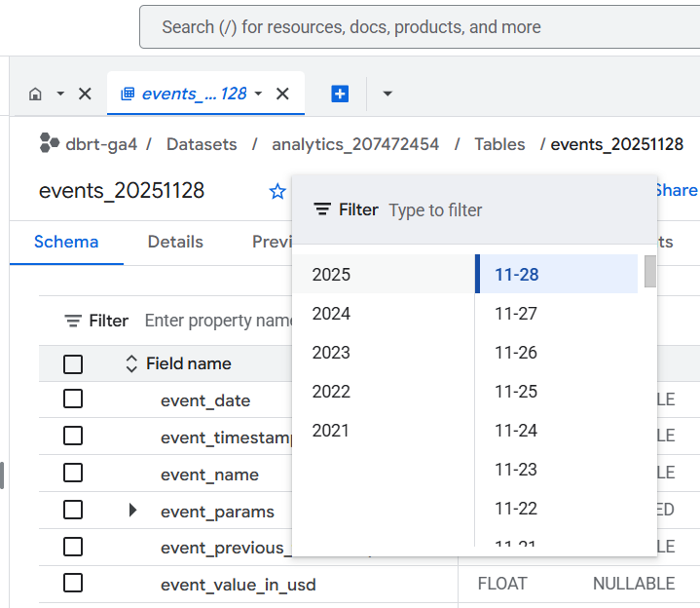Close the events_20251128 tab

[x=282, y=95]
